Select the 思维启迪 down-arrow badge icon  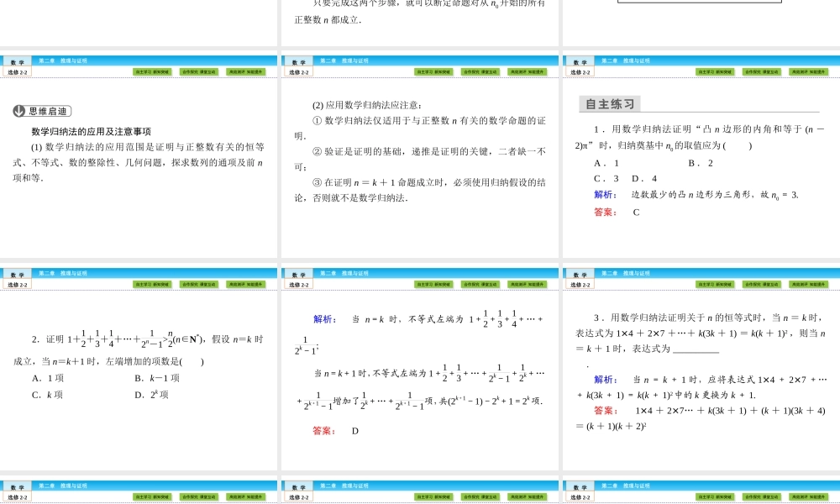[18, 109]
